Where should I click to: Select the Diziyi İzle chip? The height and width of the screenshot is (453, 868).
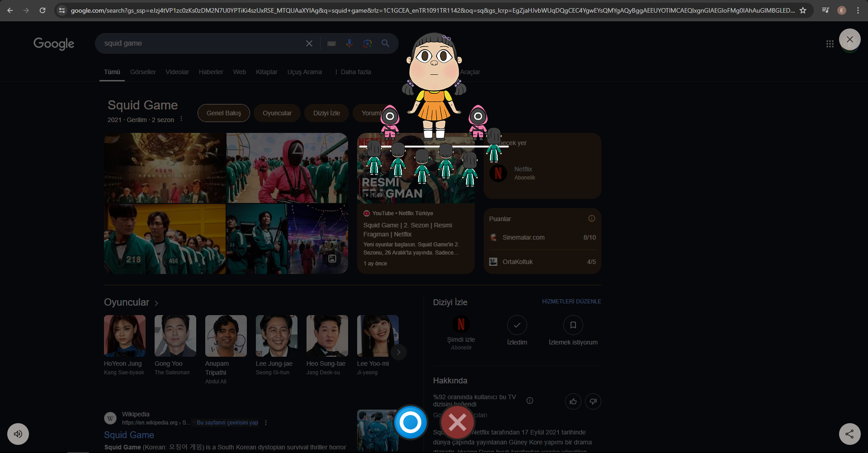pyautogui.click(x=327, y=113)
